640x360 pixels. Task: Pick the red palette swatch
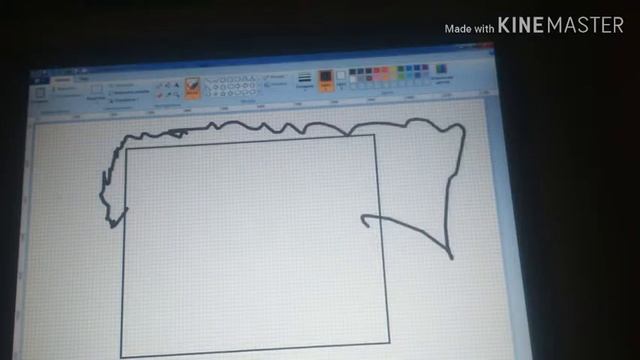[x=377, y=71]
